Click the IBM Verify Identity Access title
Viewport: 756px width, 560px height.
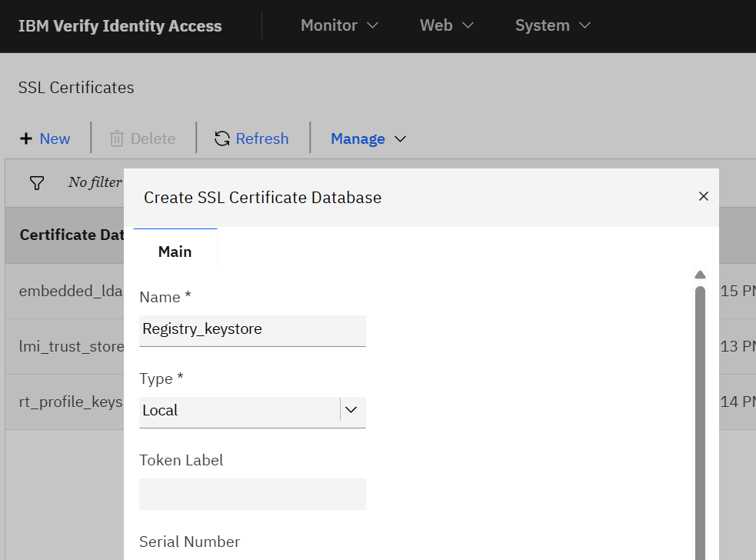tap(120, 26)
